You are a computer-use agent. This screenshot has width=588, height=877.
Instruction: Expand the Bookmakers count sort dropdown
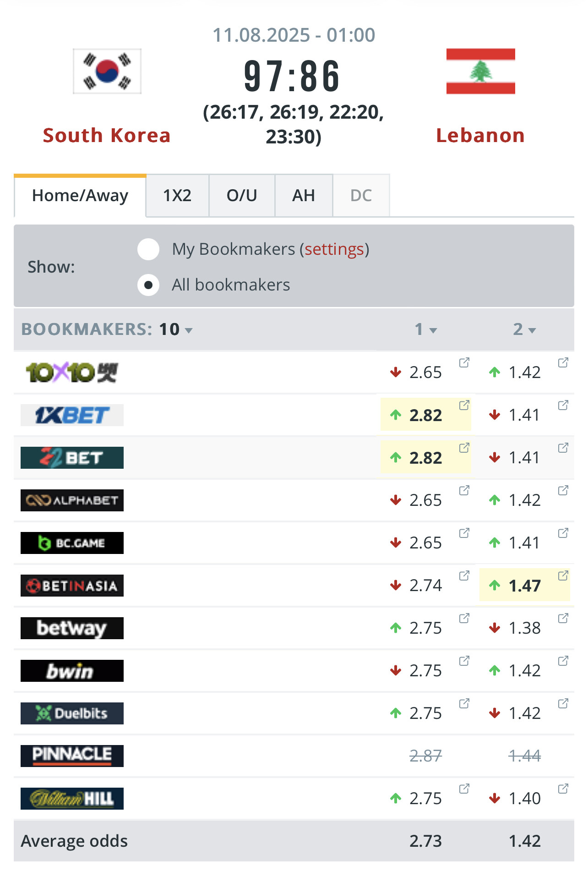188,330
